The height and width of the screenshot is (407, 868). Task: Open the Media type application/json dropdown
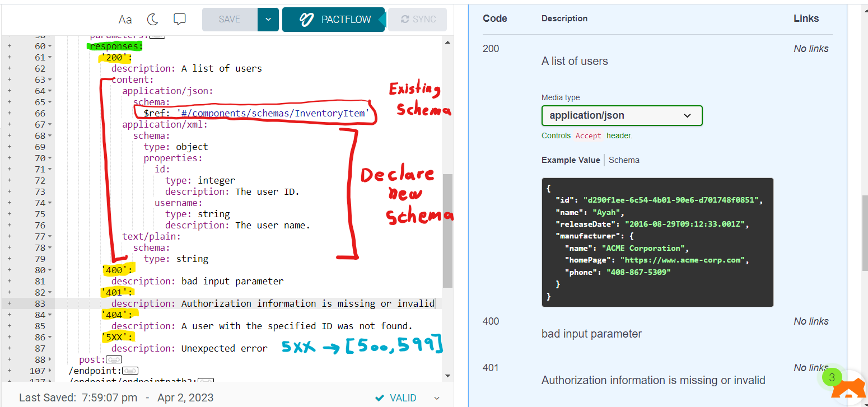click(x=622, y=115)
